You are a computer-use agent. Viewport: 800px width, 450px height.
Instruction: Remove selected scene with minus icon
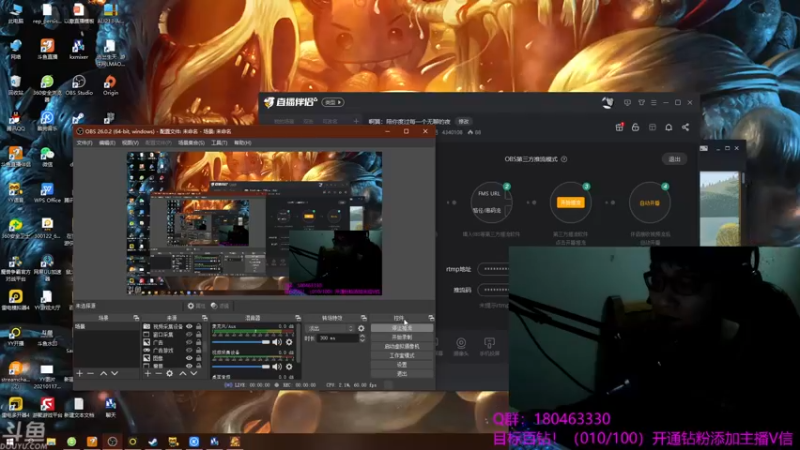tap(90, 373)
